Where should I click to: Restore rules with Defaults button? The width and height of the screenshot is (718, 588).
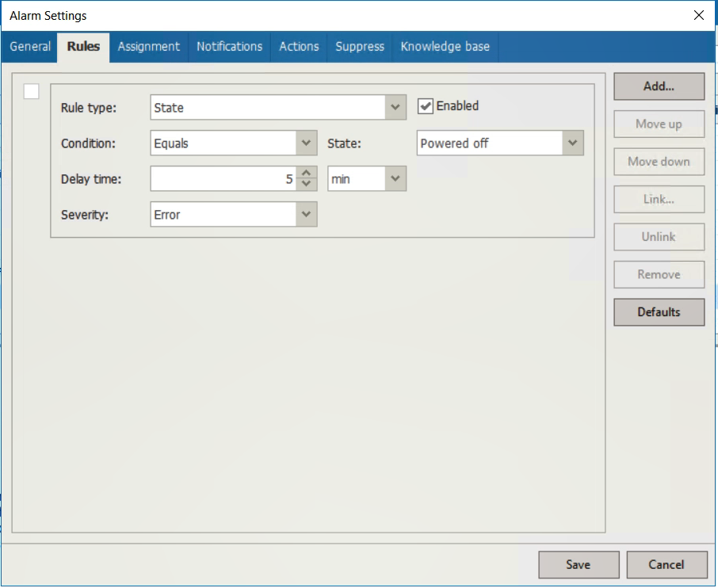pyautogui.click(x=659, y=312)
